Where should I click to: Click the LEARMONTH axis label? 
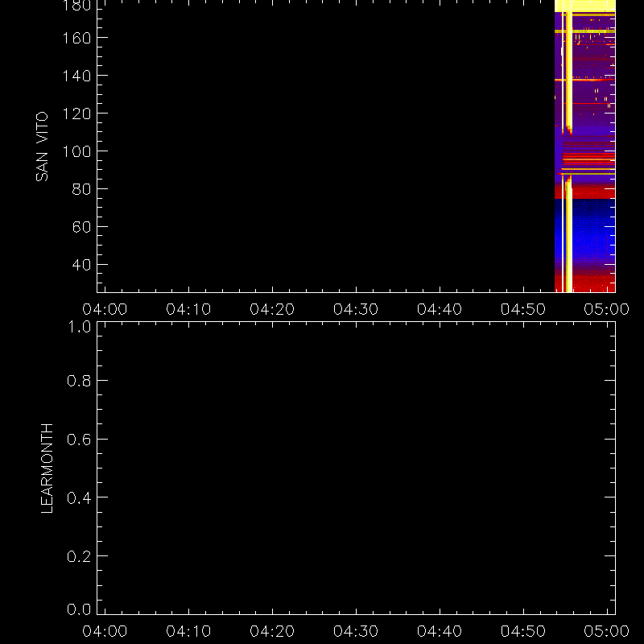[x=47, y=469]
